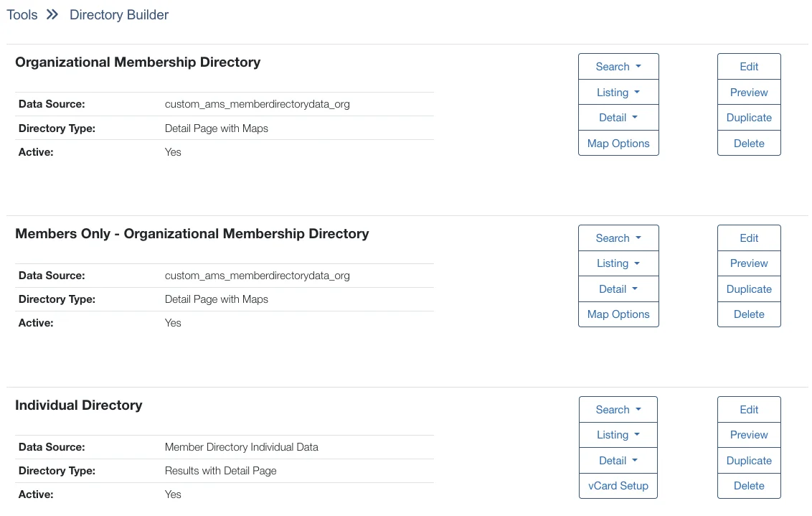Open Map Options for Members Only directory
The width and height of the screenshot is (812, 516).
(618, 314)
